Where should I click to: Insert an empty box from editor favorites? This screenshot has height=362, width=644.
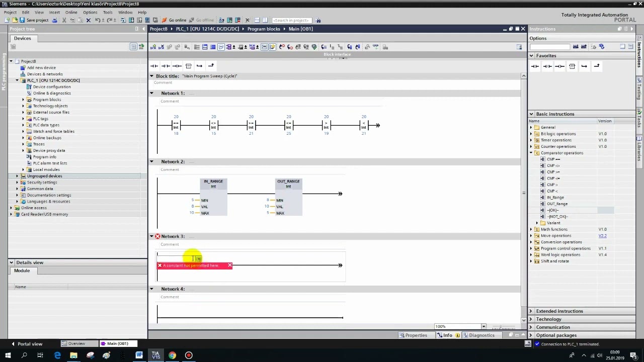189,66
